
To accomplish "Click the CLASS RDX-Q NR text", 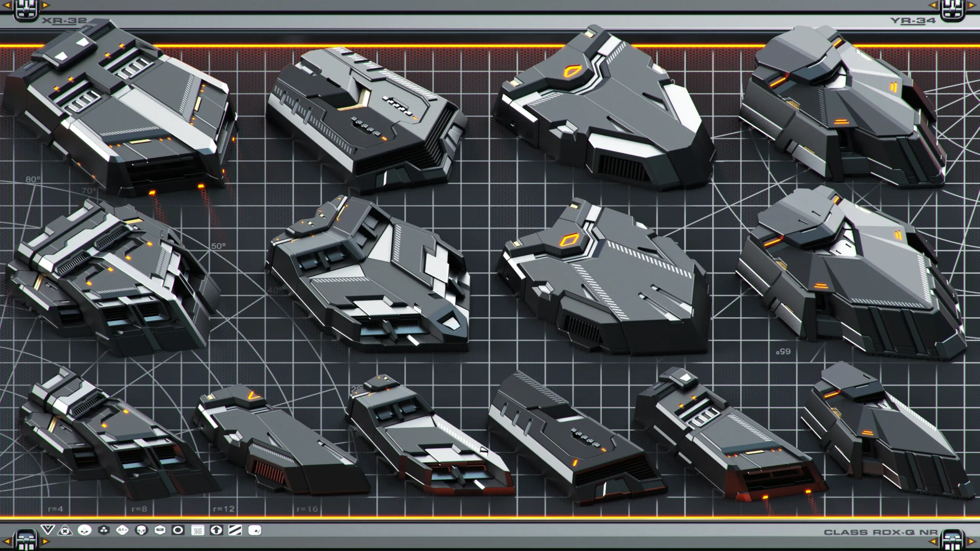I will 880,532.
